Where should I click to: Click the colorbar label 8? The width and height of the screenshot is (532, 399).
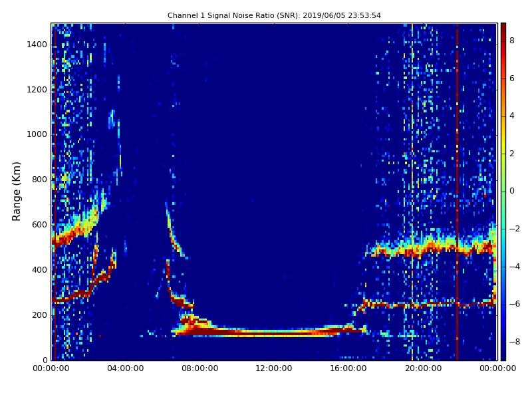512,41
